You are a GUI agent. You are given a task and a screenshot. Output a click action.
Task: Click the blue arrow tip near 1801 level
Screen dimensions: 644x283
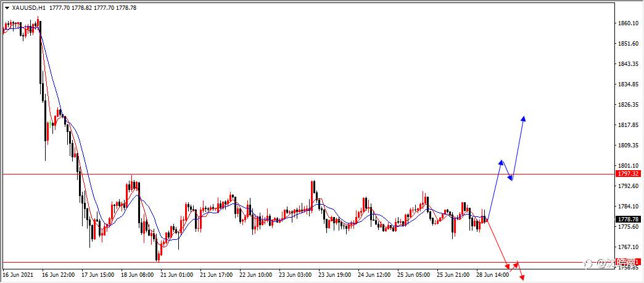(501, 162)
